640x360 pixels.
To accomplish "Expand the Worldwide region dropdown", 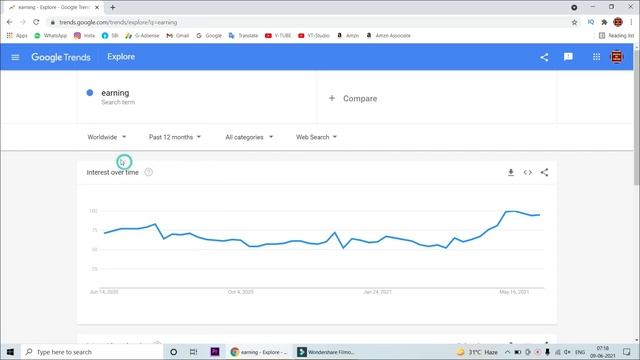I will 107,137.
